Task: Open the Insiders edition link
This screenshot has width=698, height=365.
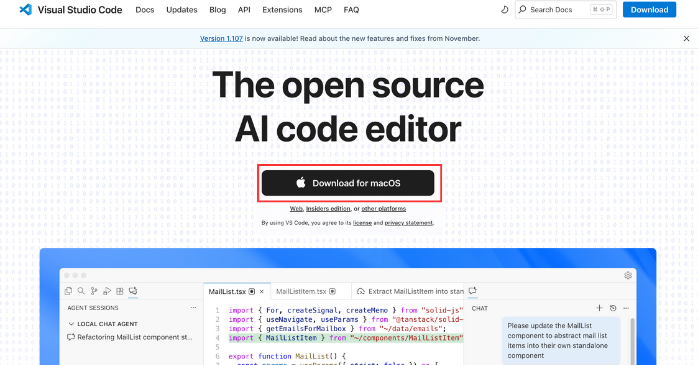Action: coord(328,209)
